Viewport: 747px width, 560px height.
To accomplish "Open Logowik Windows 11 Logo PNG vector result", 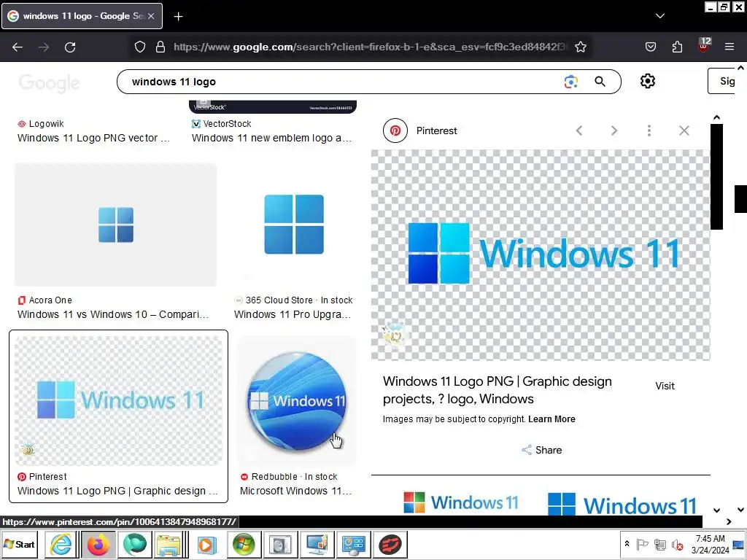I will [x=94, y=138].
